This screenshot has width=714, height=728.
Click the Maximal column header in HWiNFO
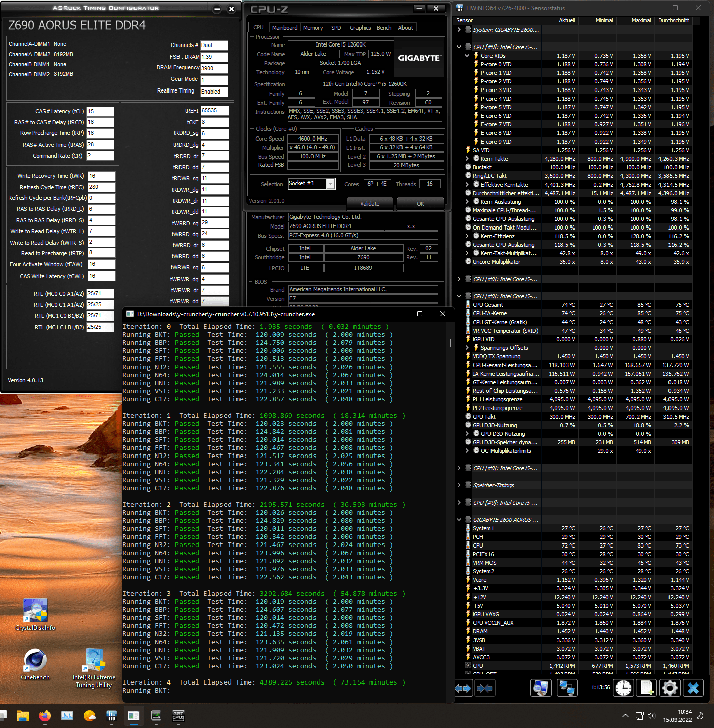click(635, 20)
